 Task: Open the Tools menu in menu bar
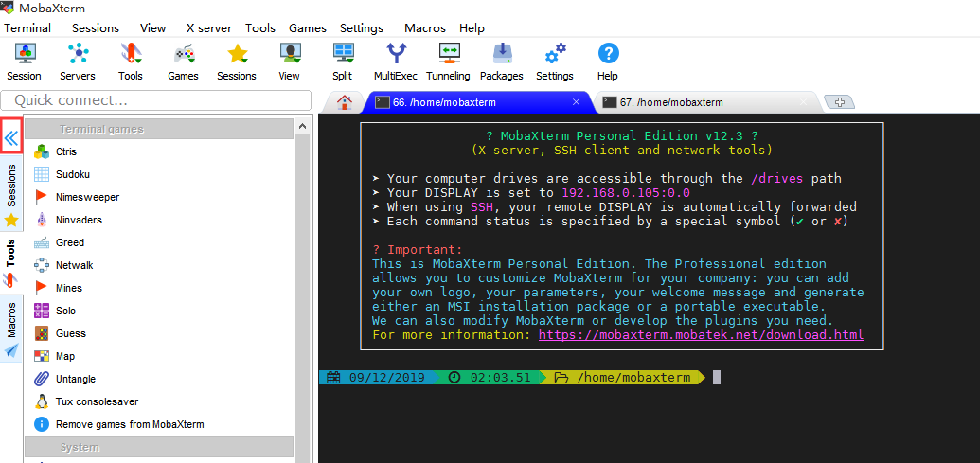click(x=260, y=28)
